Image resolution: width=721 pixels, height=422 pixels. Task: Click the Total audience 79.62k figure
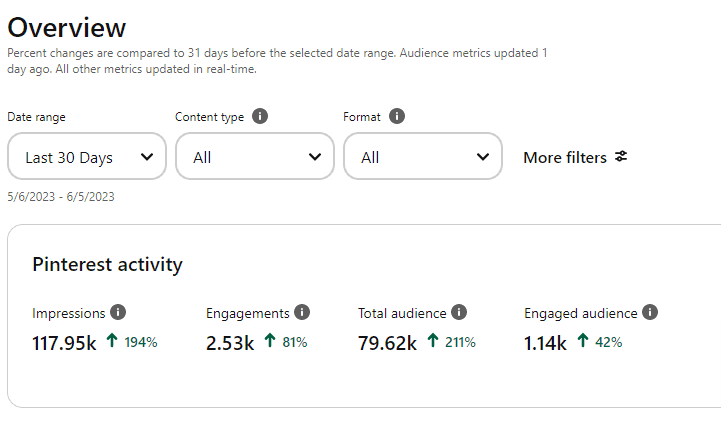pos(387,343)
